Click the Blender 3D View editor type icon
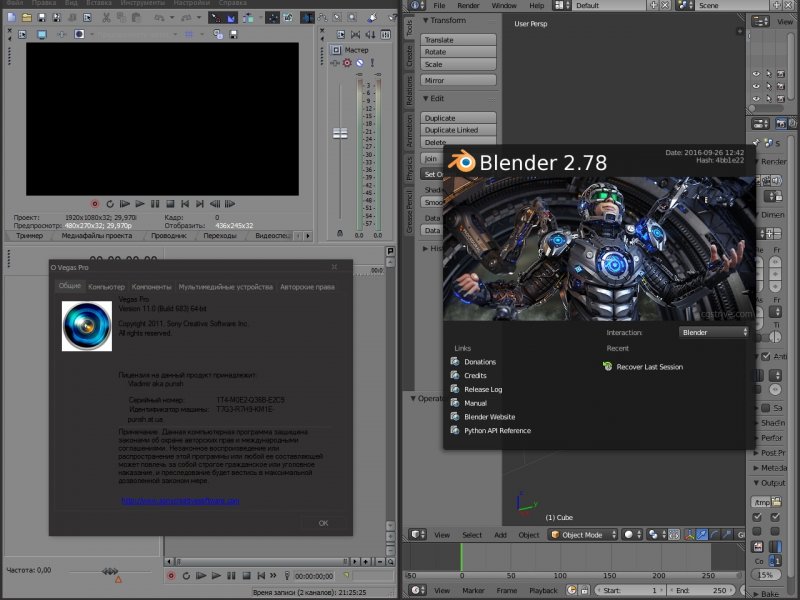Viewport: 800px width, 600px height. click(x=416, y=535)
